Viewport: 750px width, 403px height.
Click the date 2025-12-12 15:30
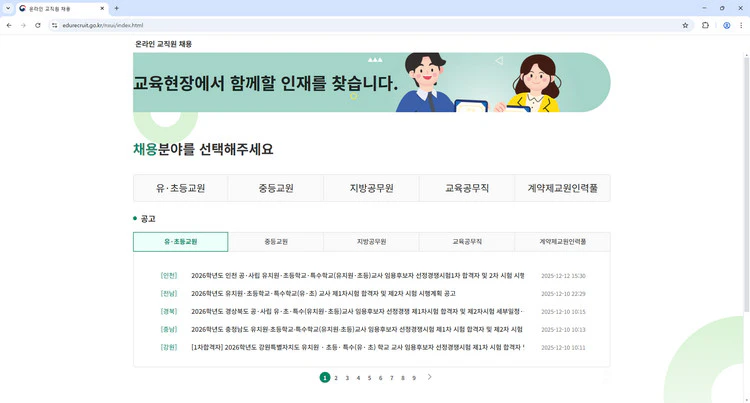point(563,276)
